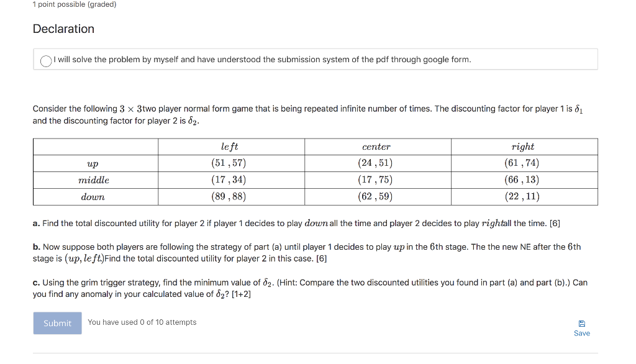
Task: Click the Declaration heading
Action: click(x=63, y=29)
